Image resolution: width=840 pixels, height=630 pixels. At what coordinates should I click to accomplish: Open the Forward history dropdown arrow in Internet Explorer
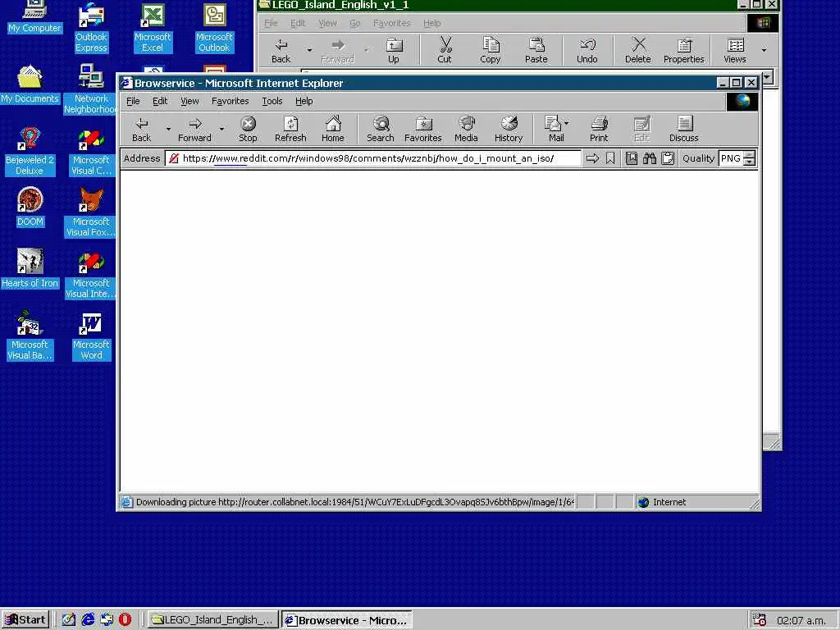click(x=221, y=129)
